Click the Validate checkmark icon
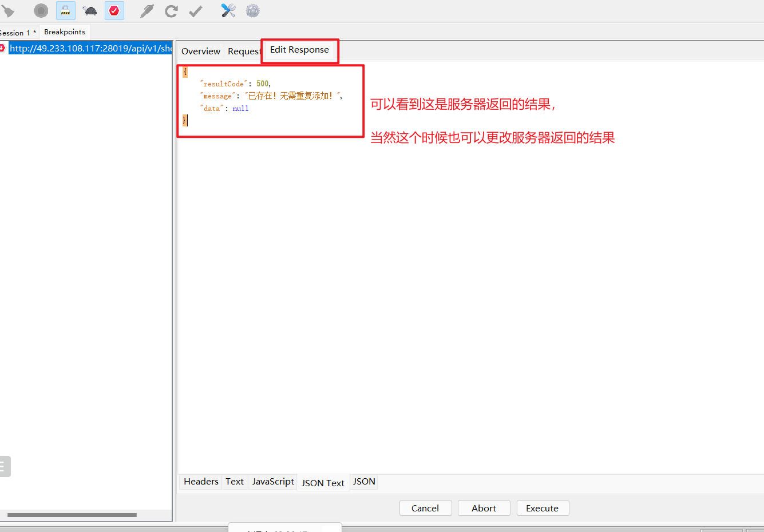Image resolution: width=764 pixels, height=532 pixels. pyautogui.click(x=196, y=10)
